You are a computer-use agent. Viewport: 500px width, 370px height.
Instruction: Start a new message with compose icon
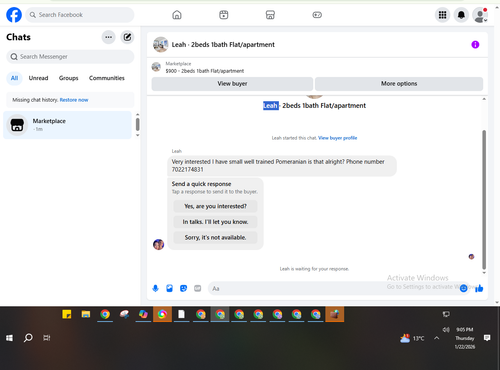pyautogui.click(x=127, y=37)
